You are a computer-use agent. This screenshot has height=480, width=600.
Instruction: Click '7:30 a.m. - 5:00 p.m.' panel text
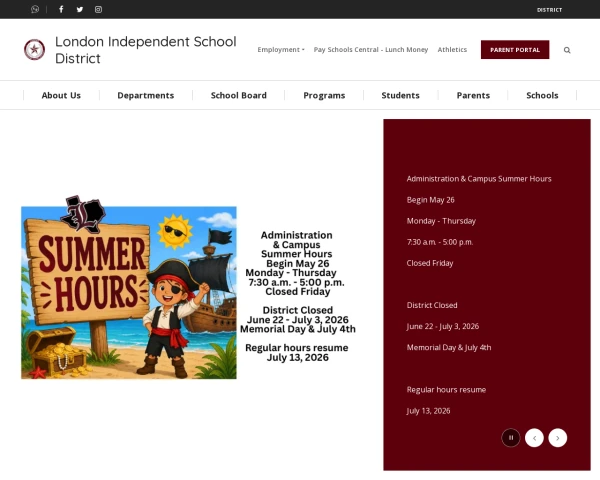point(440,242)
